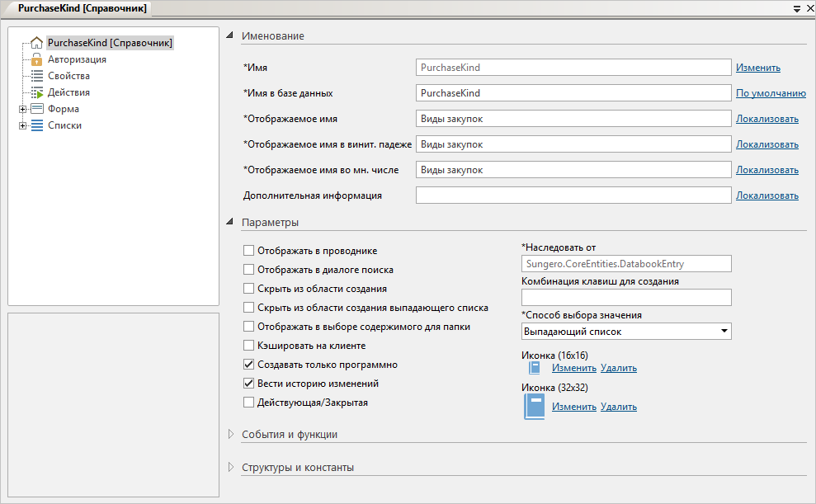Image resolution: width=816 pixels, height=504 pixels.
Task: Click the 16x16 book icon preview
Action: pyautogui.click(x=534, y=368)
